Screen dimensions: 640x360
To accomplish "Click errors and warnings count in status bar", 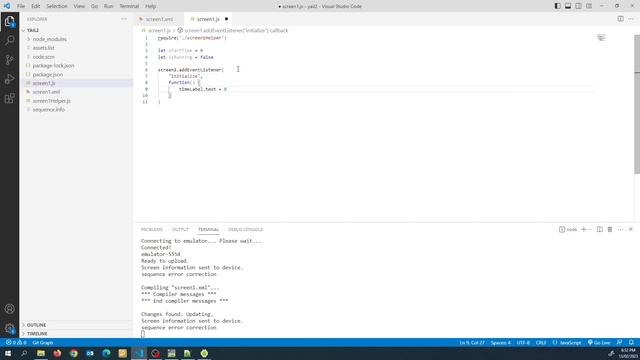I will [16, 342].
